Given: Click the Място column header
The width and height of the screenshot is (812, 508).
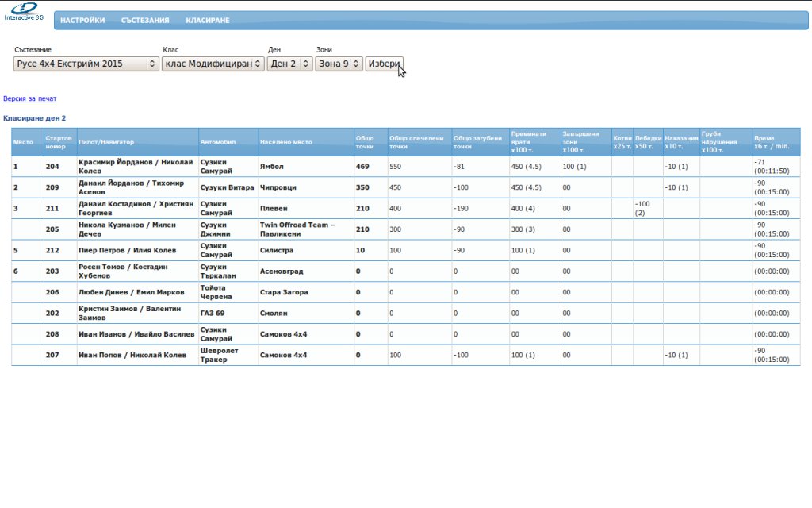Looking at the screenshot, I should [x=23, y=142].
